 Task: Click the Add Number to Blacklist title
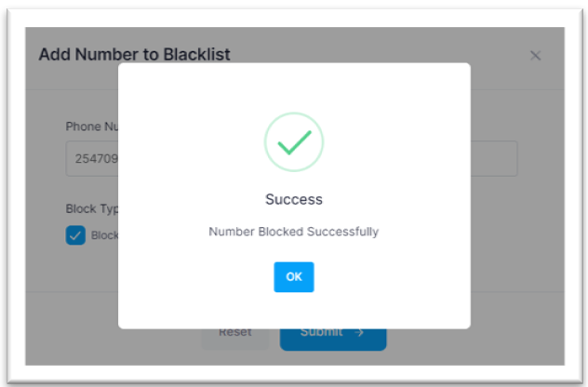click(x=134, y=54)
